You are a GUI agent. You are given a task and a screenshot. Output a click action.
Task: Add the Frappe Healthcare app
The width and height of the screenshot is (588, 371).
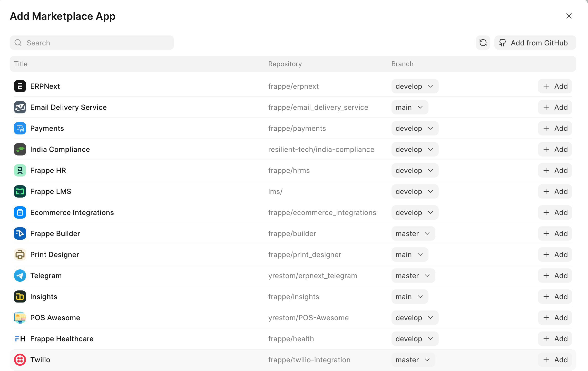[555, 339]
